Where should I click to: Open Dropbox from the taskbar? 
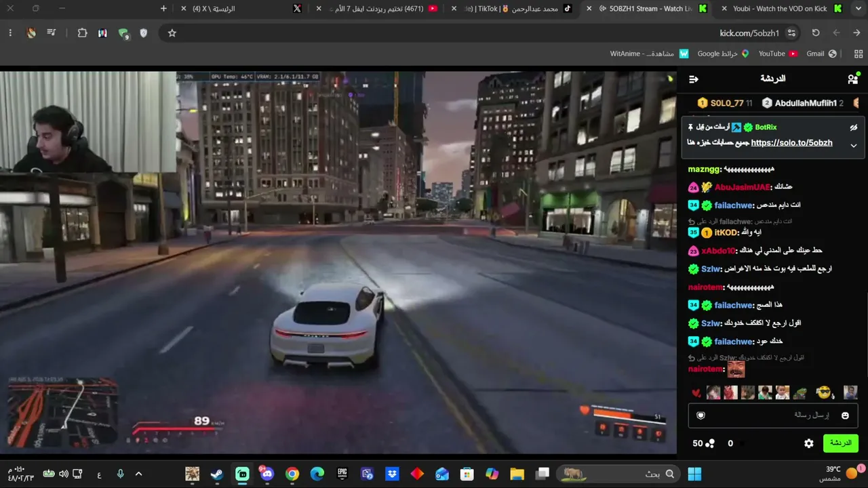(x=392, y=474)
